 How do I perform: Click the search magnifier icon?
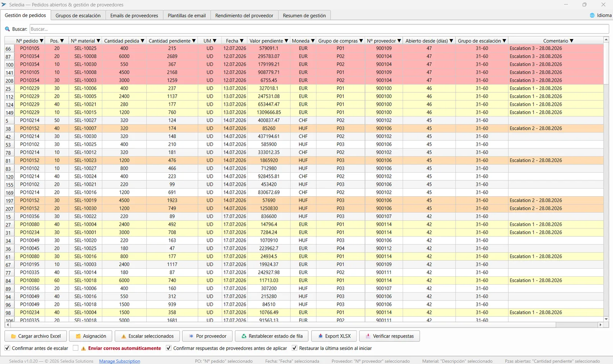[x=7, y=29]
